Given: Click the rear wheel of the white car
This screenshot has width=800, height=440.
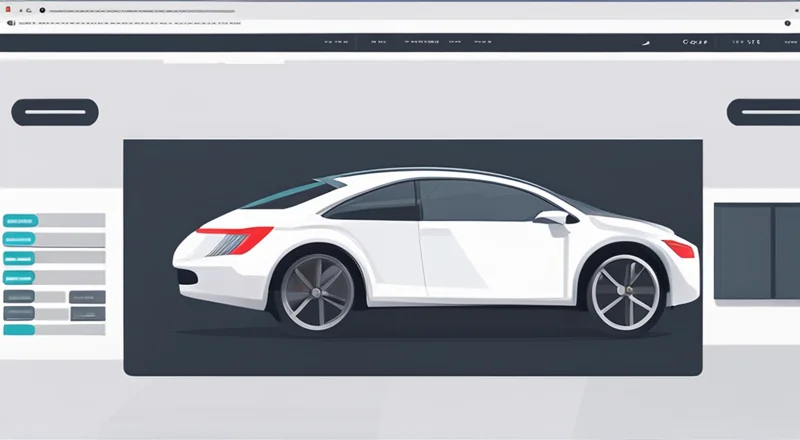Looking at the screenshot, I should (x=317, y=292).
